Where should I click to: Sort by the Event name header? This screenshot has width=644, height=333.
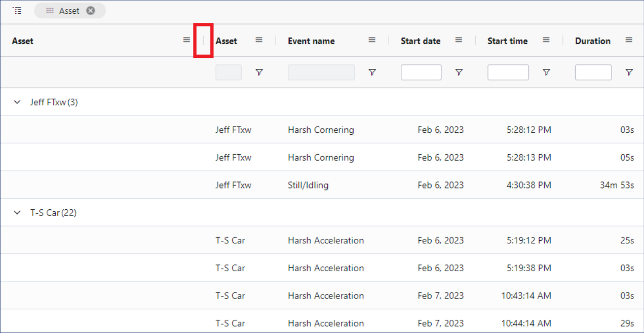[311, 41]
